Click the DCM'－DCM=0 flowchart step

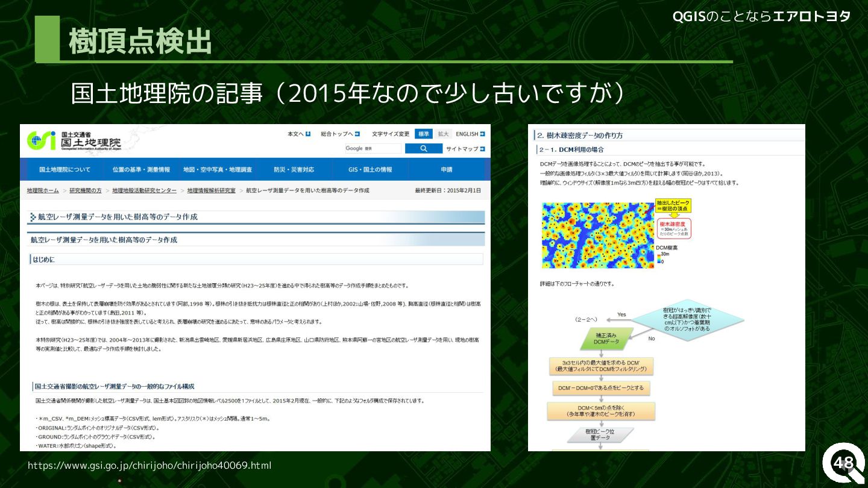coord(601,387)
